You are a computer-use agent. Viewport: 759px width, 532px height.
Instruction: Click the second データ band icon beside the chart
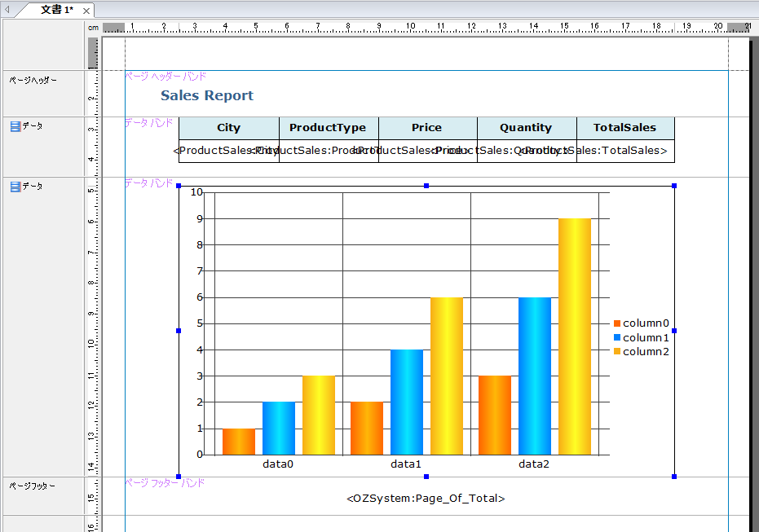pyautogui.click(x=15, y=187)
